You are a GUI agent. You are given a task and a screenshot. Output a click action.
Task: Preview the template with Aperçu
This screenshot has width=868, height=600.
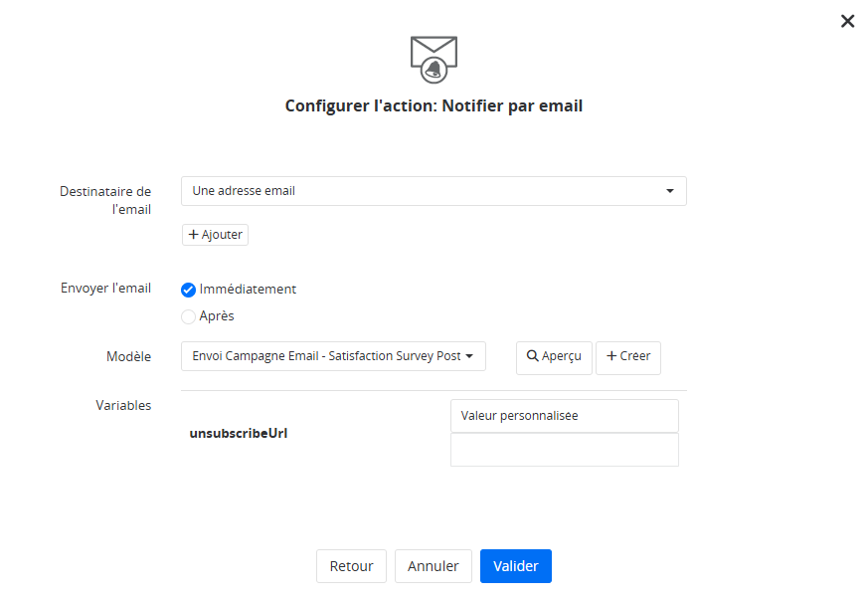point(554,357)
